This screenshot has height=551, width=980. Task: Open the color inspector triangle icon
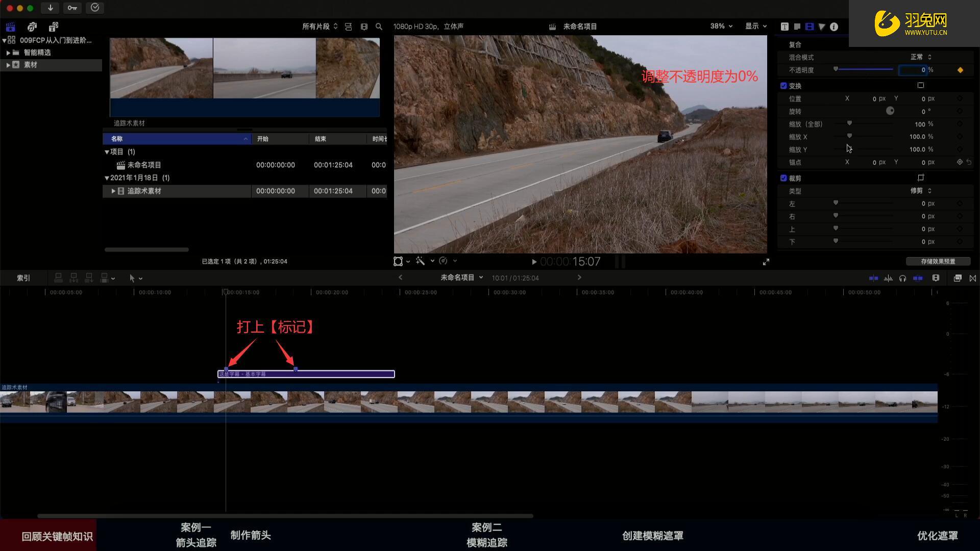point(822,27)
